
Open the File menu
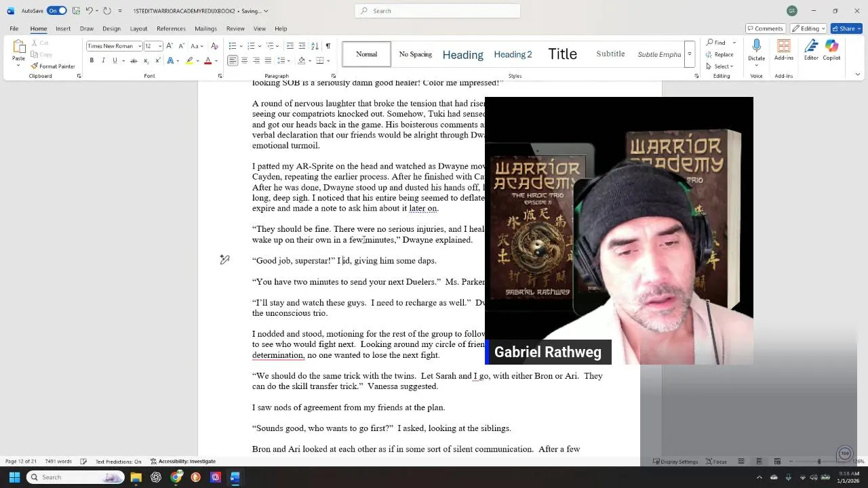pos(14,28)
